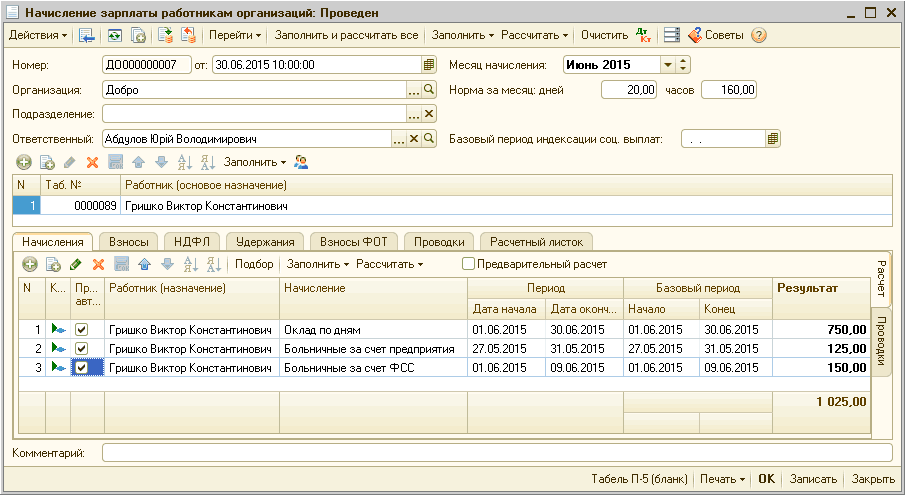Screen dimensions: 905x495
Task: Copy accrual row icon in Начисления toolbar
Action: point(53,264)
